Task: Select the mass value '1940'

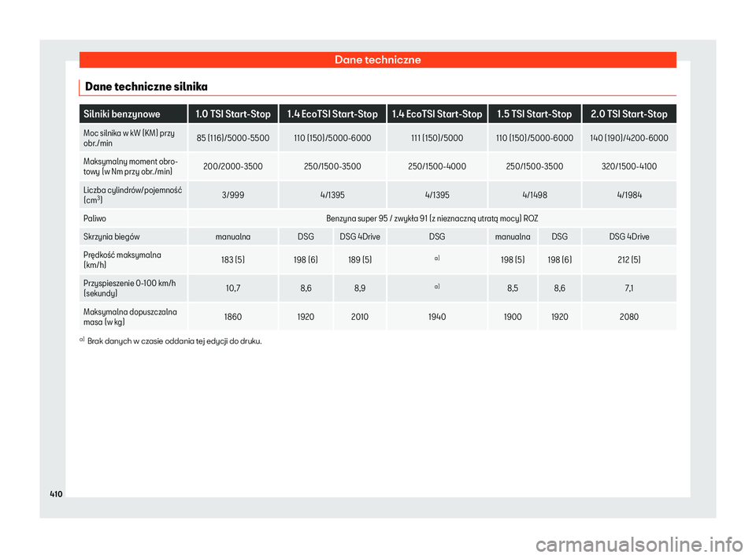Action: pos(437,317)
